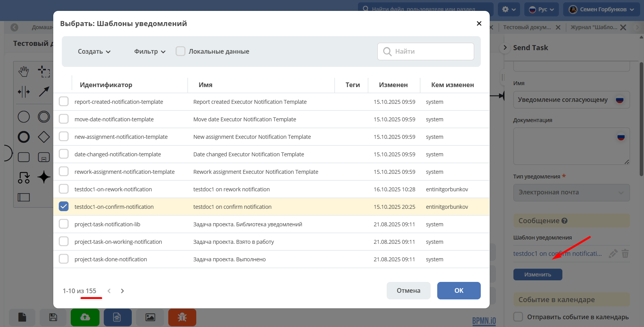The width and height of the screenshot is (644, 327).
Task: Delete notification template with trash icon
Action: pyautogui.click(x=625, y=254)
